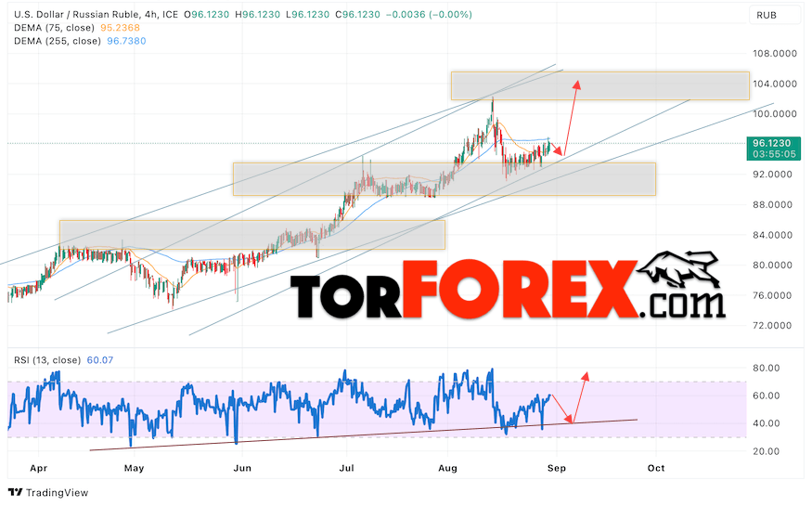Click the Aug label on time axis
Screen dimensions: 812x506
pyautogui.click(x=448, y=468)
